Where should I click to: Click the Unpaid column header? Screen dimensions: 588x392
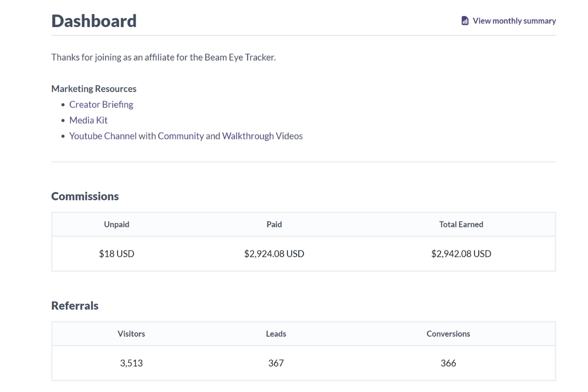(x=117, y=224)
